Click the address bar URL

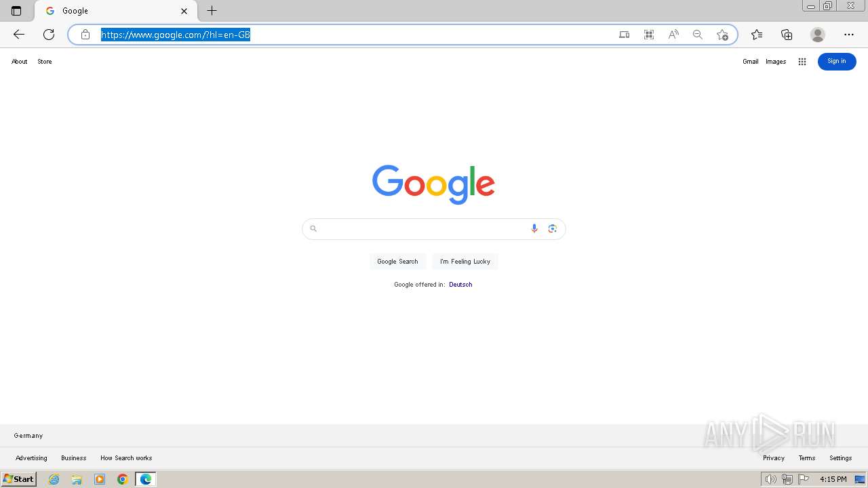176,35
